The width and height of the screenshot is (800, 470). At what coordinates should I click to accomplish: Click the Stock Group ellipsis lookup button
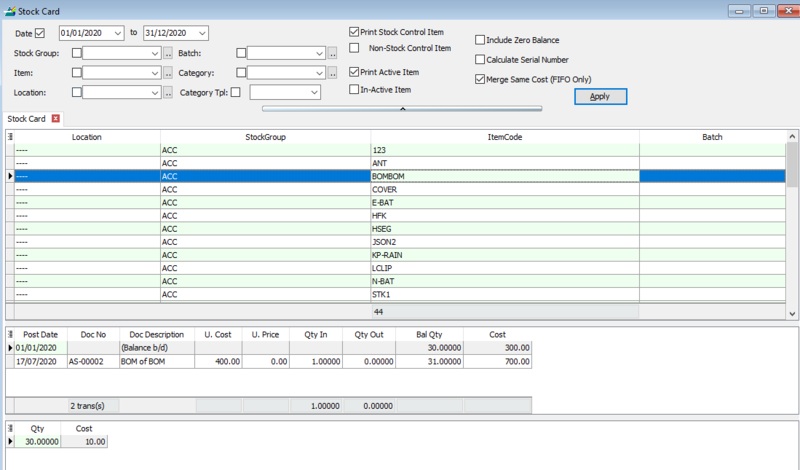coord(168,53)
